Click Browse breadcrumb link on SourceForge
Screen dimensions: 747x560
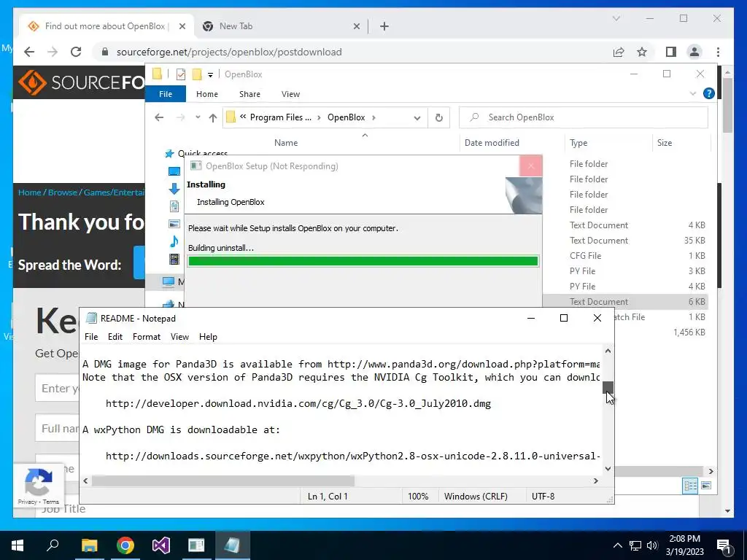63,192
